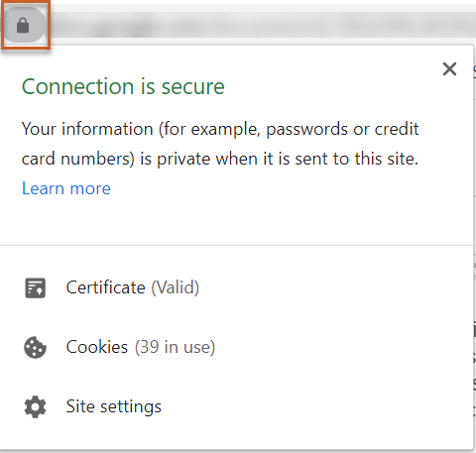
Task: Click the word 'Connection' in heading
Action: coord(78,86)
